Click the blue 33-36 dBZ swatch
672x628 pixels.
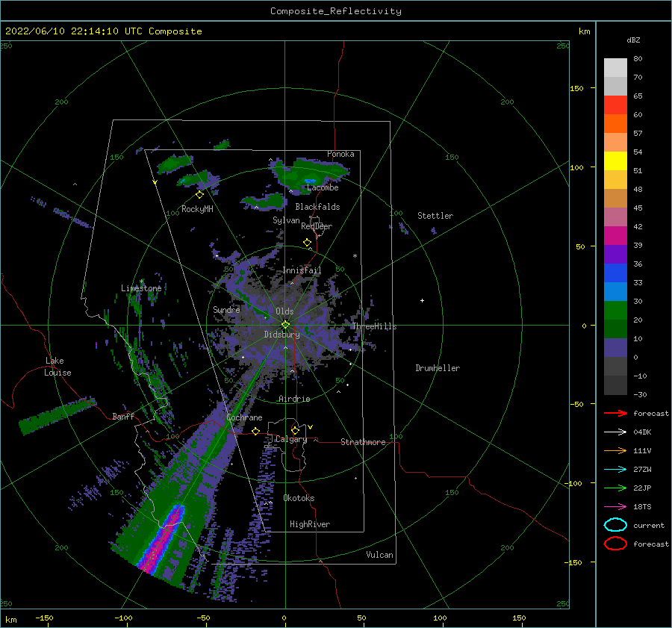point(615,273)
